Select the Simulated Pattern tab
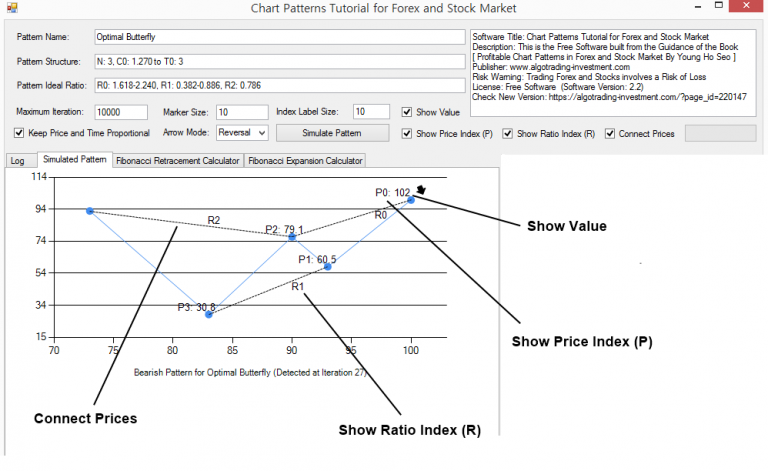Screen dimensions: 768x471 tap(74, 160)
